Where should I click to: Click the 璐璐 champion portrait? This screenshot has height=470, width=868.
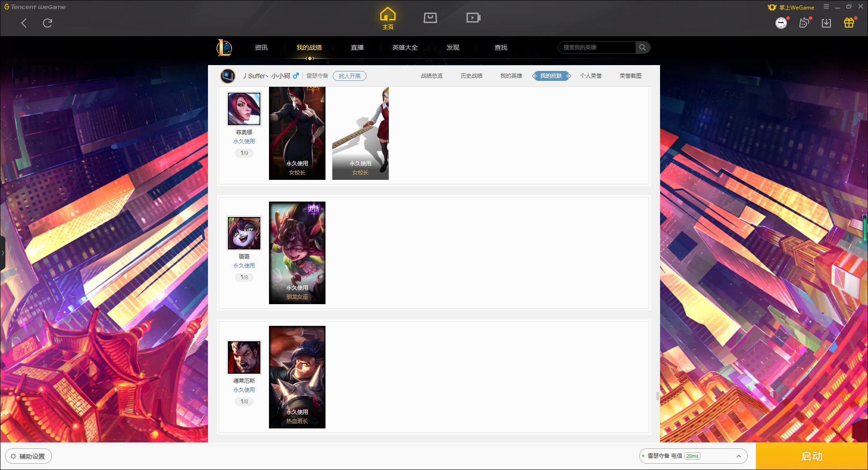244,233
